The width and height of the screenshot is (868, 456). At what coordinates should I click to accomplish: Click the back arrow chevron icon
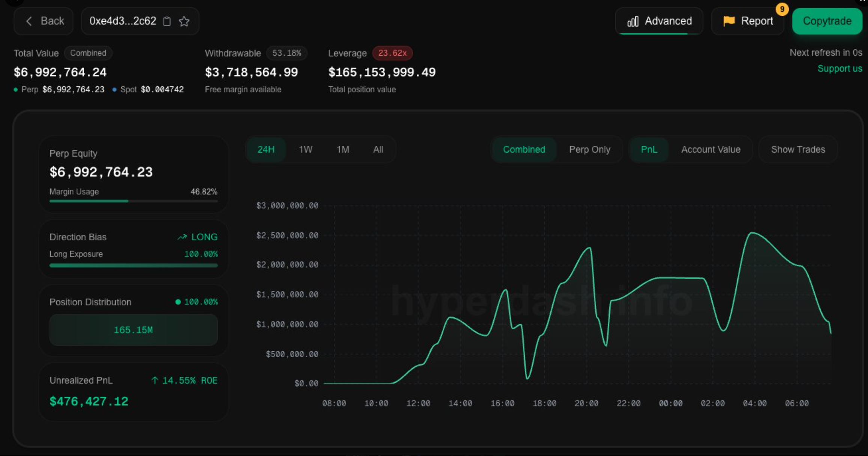pyautogui.click(x=29, y=21)
